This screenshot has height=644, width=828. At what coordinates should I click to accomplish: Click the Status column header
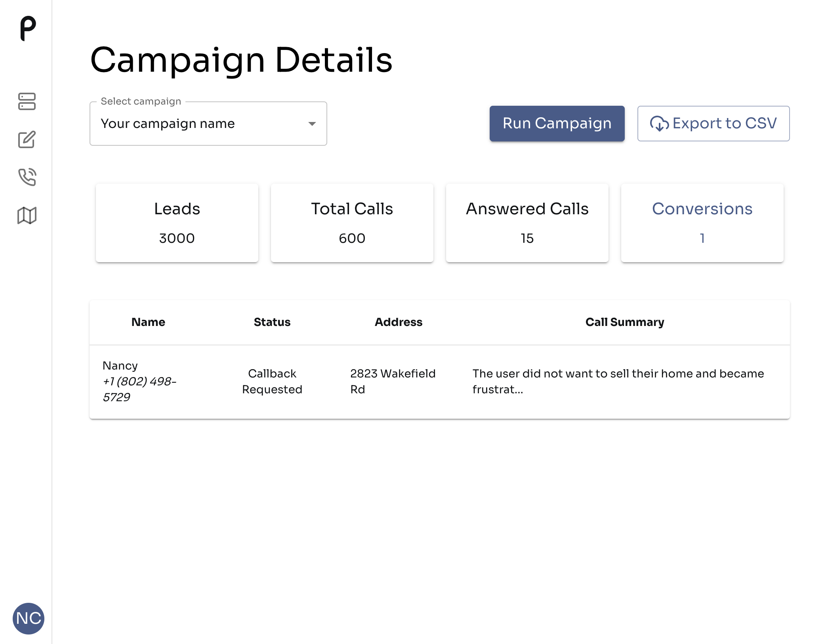pyautogui.click(x=272, y=322)
